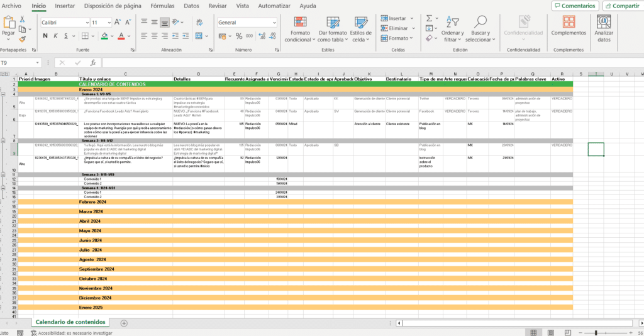Screen dimensions: 644x336
Task: Select the Calendario de contenidos sheet tab
Action: coord(70,322)
